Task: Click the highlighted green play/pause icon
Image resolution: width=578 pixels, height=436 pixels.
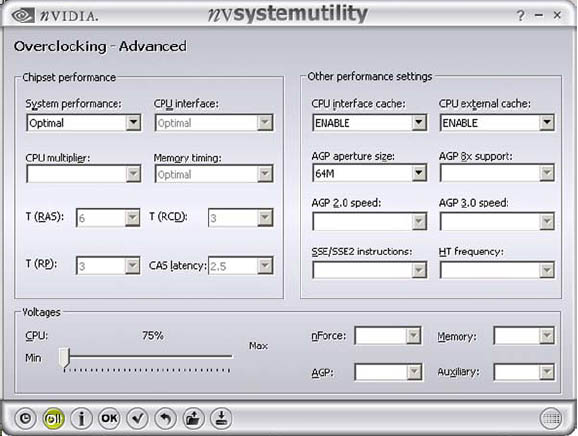Action: coord(53,418)
